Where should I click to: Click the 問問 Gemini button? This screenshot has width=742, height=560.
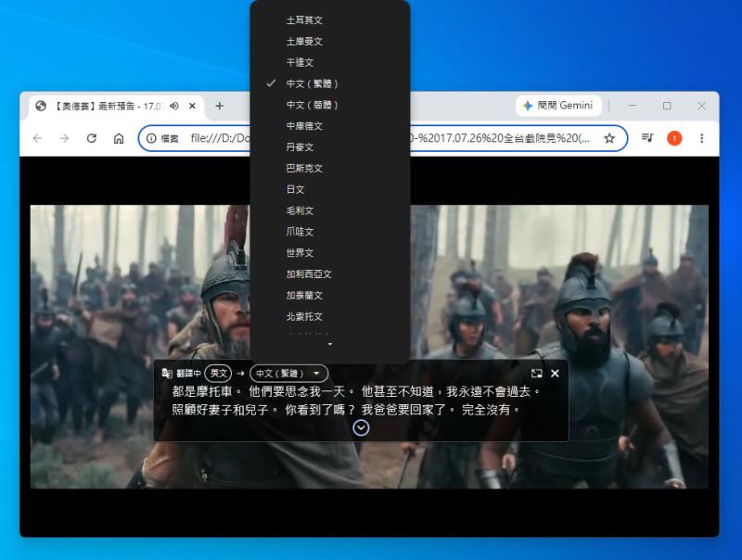click(x=558, y=106)
